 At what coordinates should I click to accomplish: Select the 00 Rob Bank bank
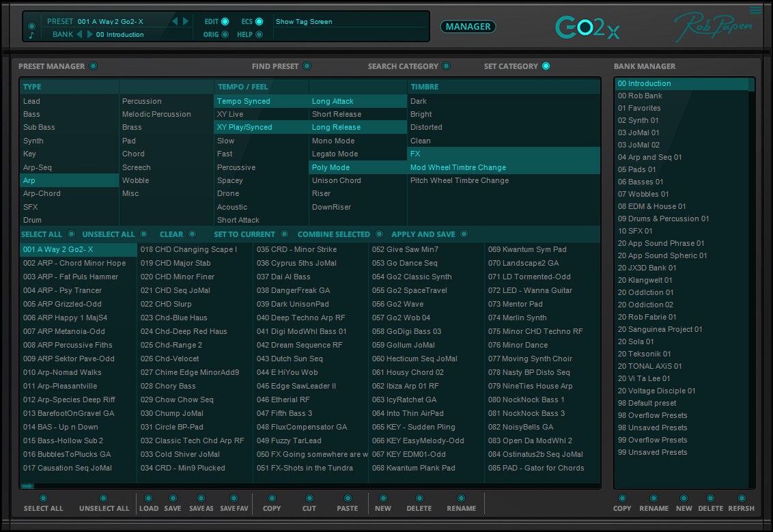pos(681,96)
